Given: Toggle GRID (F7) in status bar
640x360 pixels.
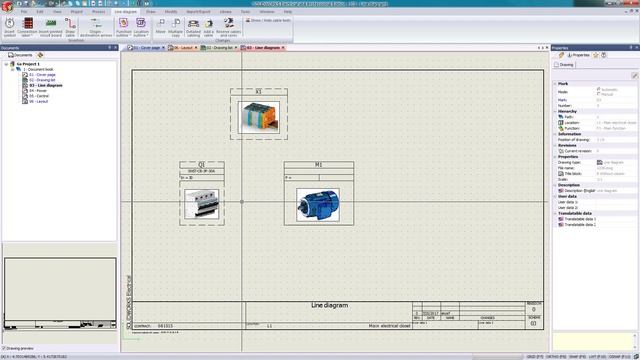Looking at the screenshot, I should pos(534,357).
